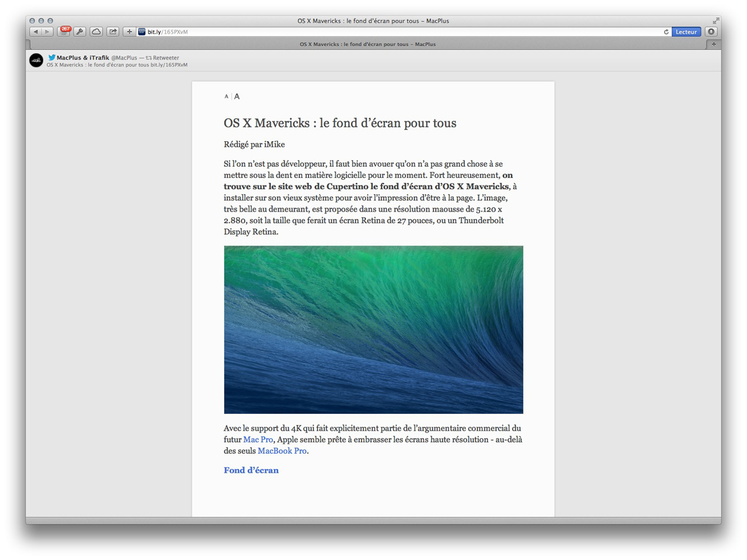The image size is (747, 560).
Task: Open iCloud tabs cloud button
Action: (96, 32)
